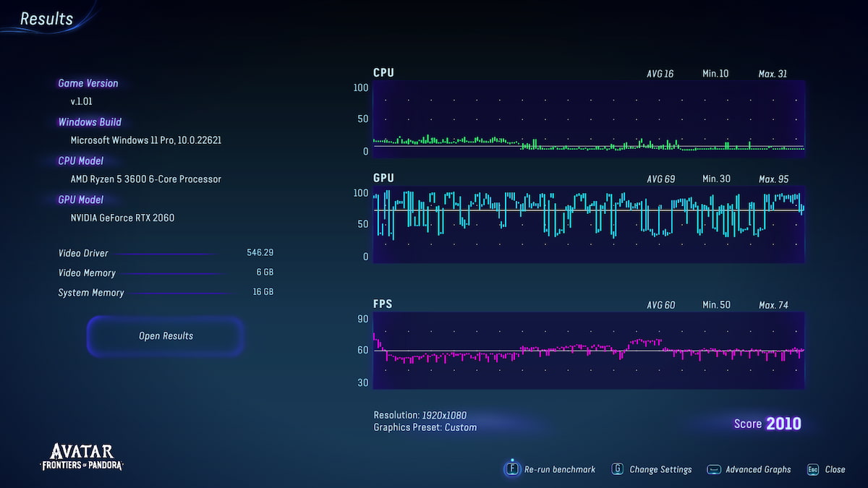
Task: Click inside the GPU usage graph
Action: 588,224
